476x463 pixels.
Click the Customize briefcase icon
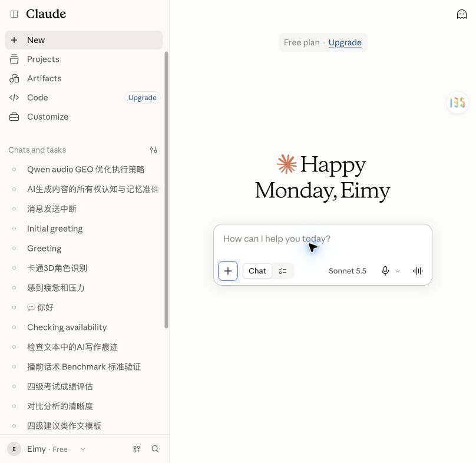click(14, 117)
